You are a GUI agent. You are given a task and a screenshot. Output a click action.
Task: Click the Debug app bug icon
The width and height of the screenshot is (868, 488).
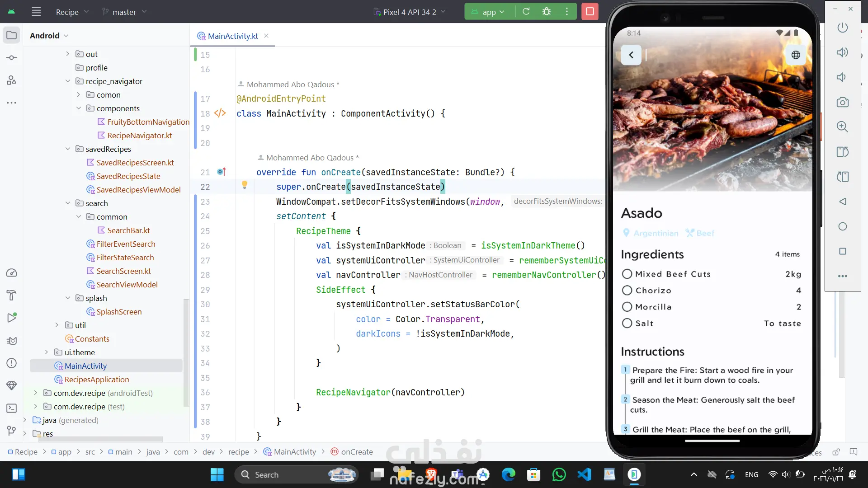pos(547,11)
